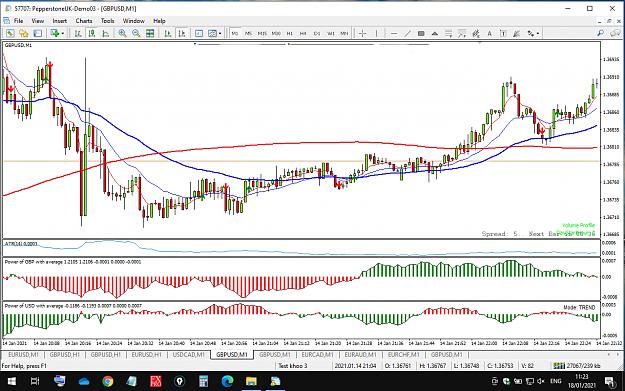Open the View menu
Image resolution: width=625 pixels, height=391 pixels.
coord(38,21)
